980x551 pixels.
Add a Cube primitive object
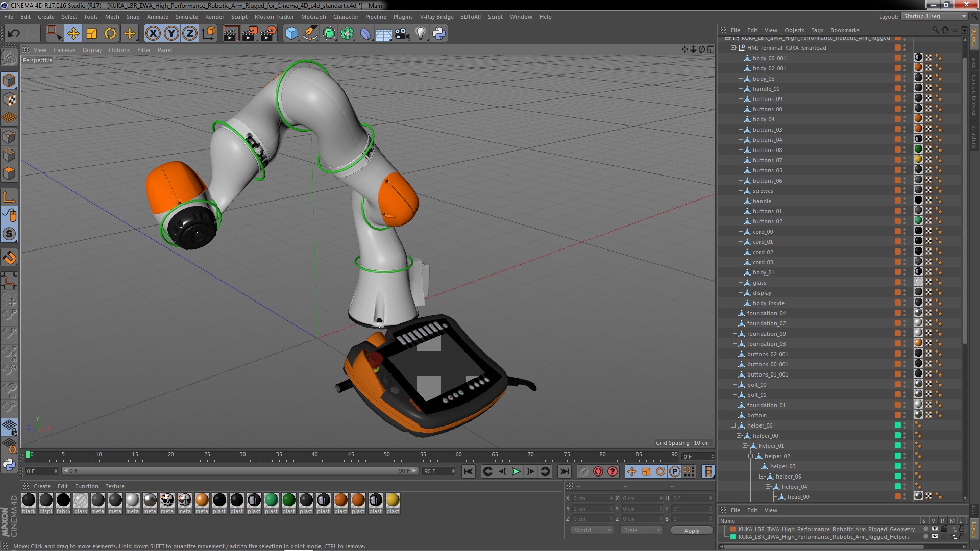(x=291, y=34)
